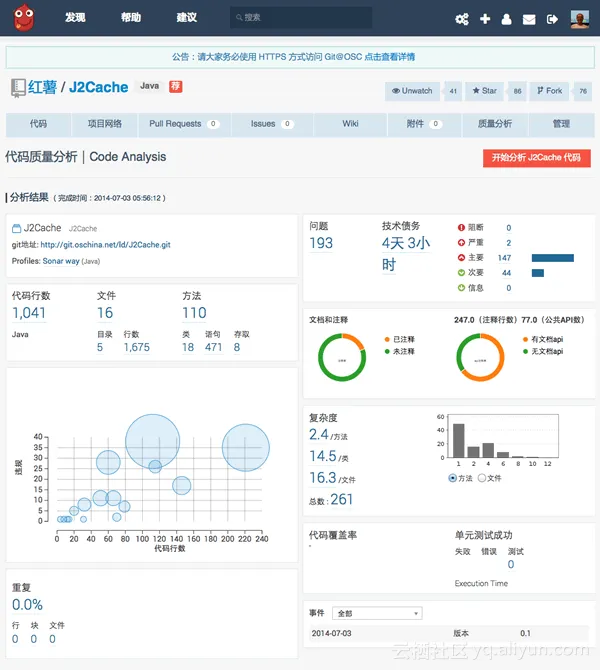Click the short blue 次要 issues bar
The width and height of the screenshot is (600, 670).
[538, 273]
